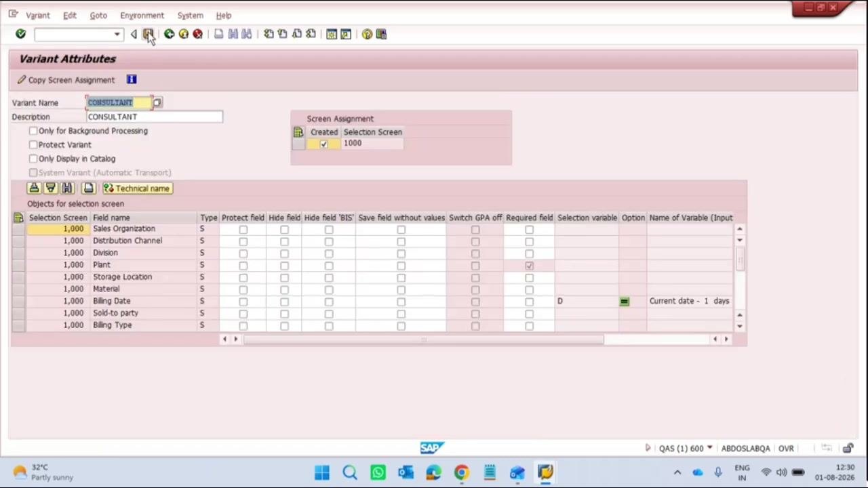Click the find icon above objects table
This screenshot has width=868, height=488.
point(66,188)
